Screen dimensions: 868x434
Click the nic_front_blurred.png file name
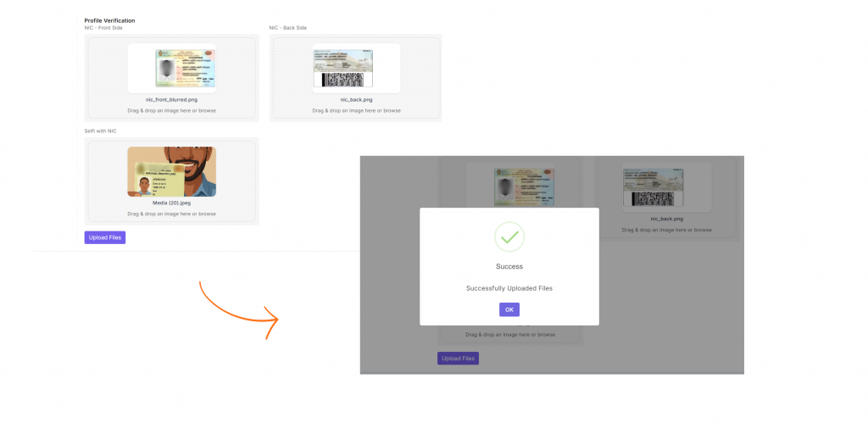pyautogui.click(x=171, y=100)
